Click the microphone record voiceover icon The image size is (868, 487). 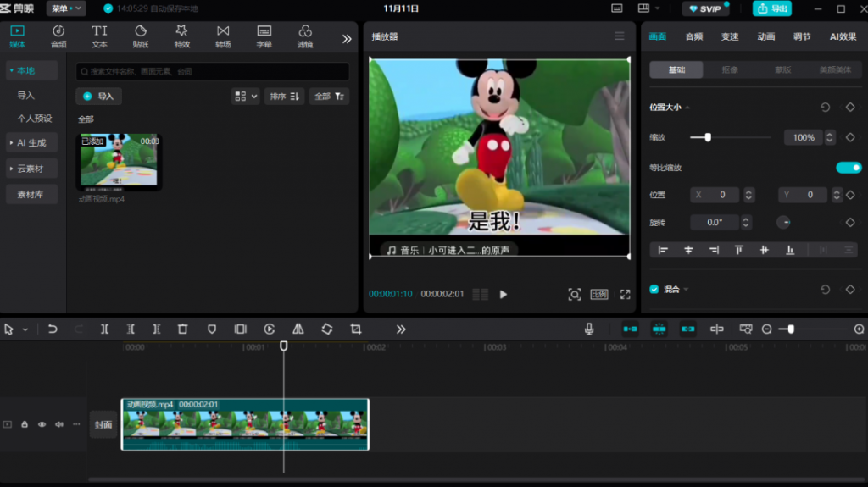(589, 329)
